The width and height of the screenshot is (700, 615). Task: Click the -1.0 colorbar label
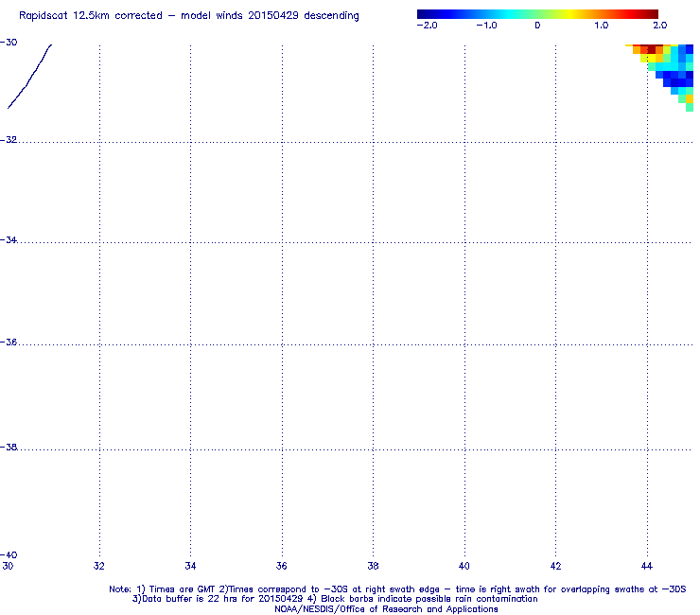pyautogui.click(x=486, y=26)
